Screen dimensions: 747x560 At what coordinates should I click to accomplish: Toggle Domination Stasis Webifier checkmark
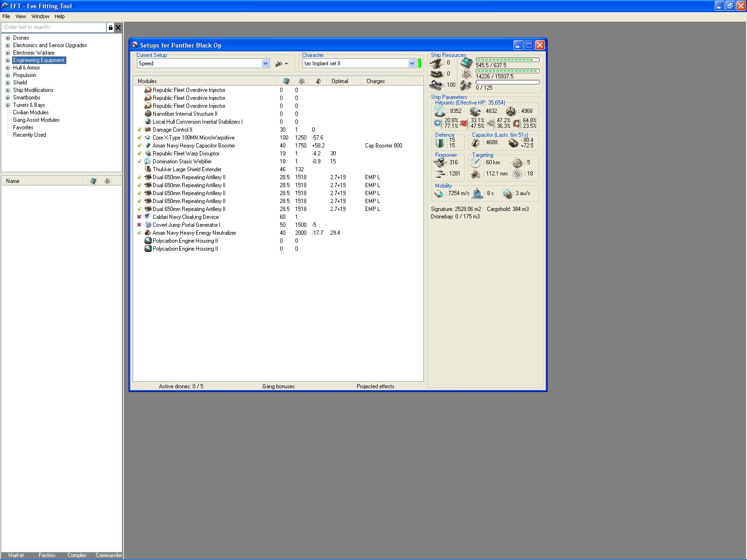coord(139,161)
